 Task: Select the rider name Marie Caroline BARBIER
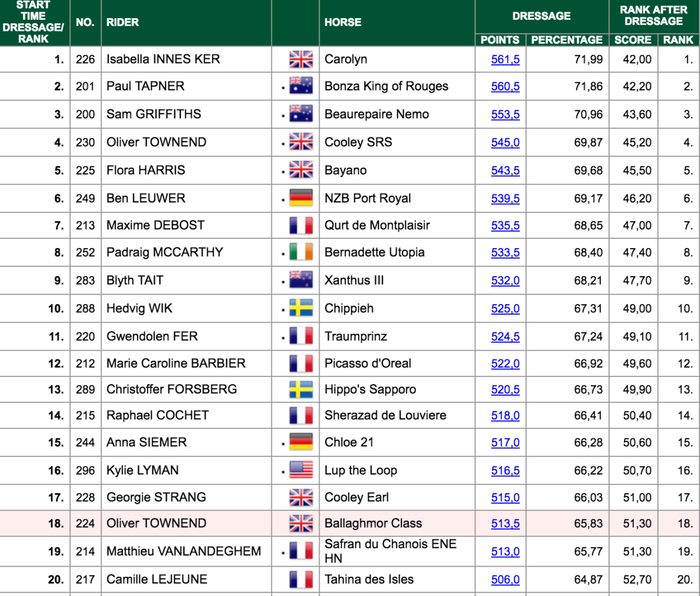pos(176,363)
